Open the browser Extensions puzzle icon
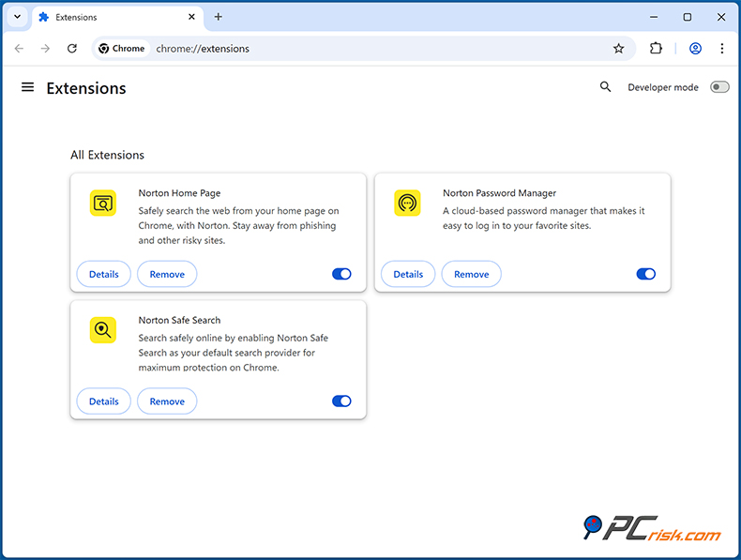The image size is (741, 560). click(x=657, y=49)
